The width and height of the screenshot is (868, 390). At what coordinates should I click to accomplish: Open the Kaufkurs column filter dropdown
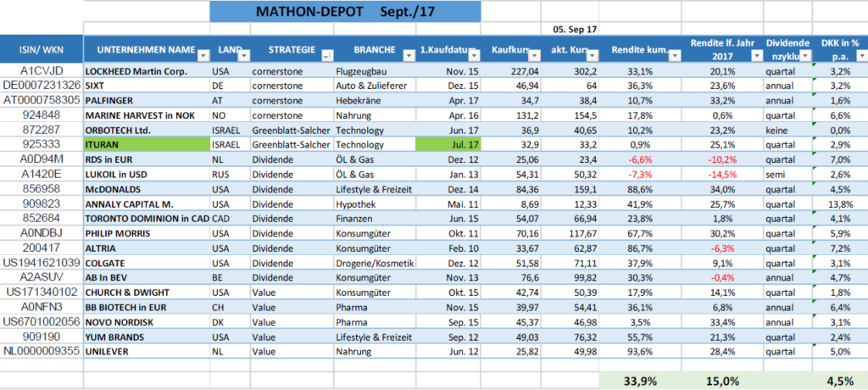pos(534,55)
